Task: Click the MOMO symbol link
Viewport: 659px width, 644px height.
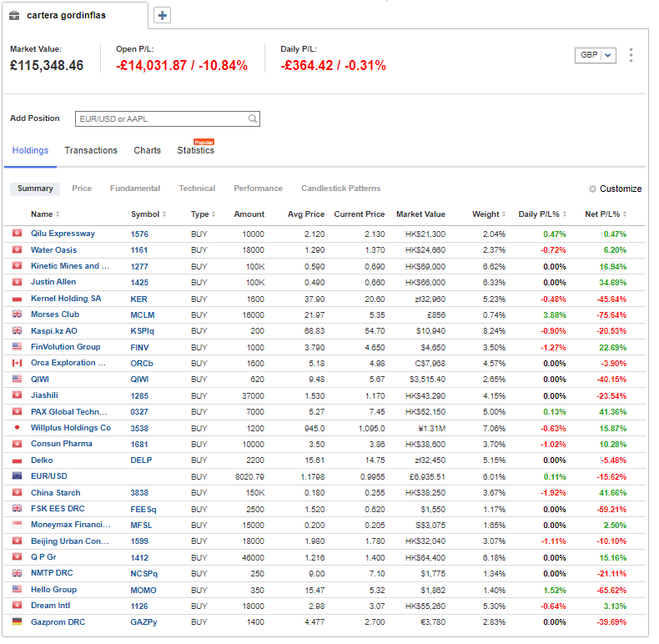Action: tap(143, 591)
